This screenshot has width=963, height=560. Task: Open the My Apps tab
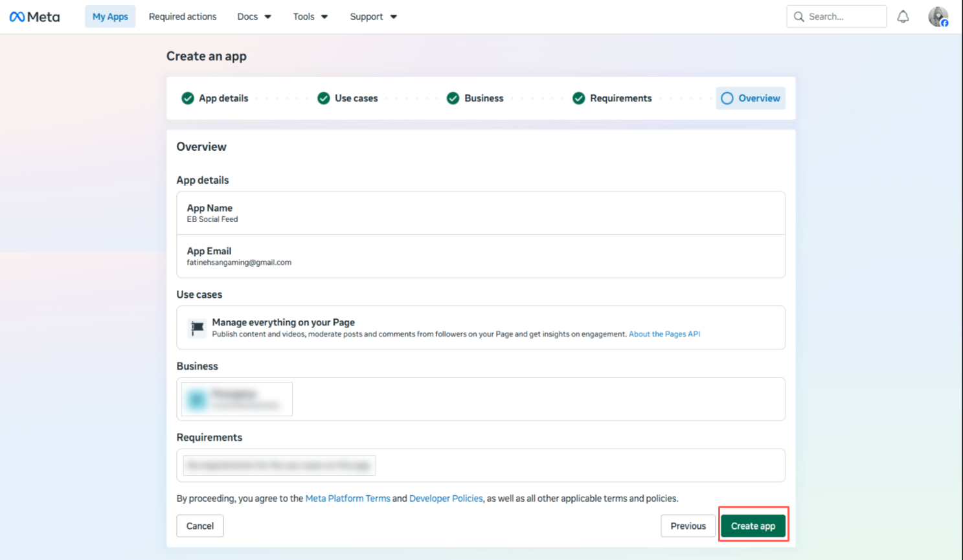tap(110, 17)
